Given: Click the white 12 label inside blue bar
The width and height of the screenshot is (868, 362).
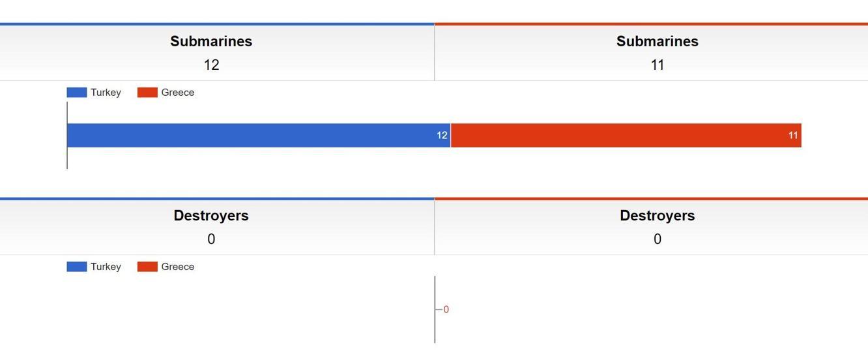Looking at the screenshot, I should click(x=442, y=135).
